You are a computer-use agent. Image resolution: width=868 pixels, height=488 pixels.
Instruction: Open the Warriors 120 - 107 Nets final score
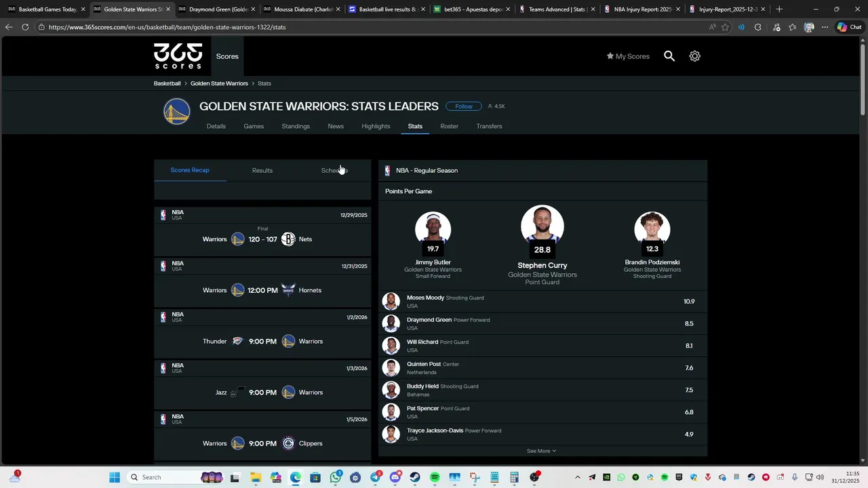(x=262, y=239)
